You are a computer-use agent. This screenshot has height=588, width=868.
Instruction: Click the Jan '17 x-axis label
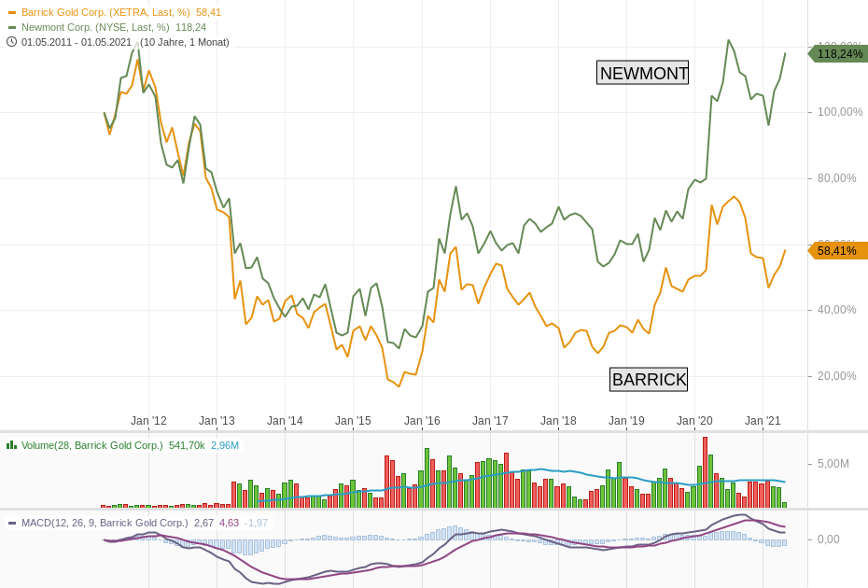click(490, 421)
